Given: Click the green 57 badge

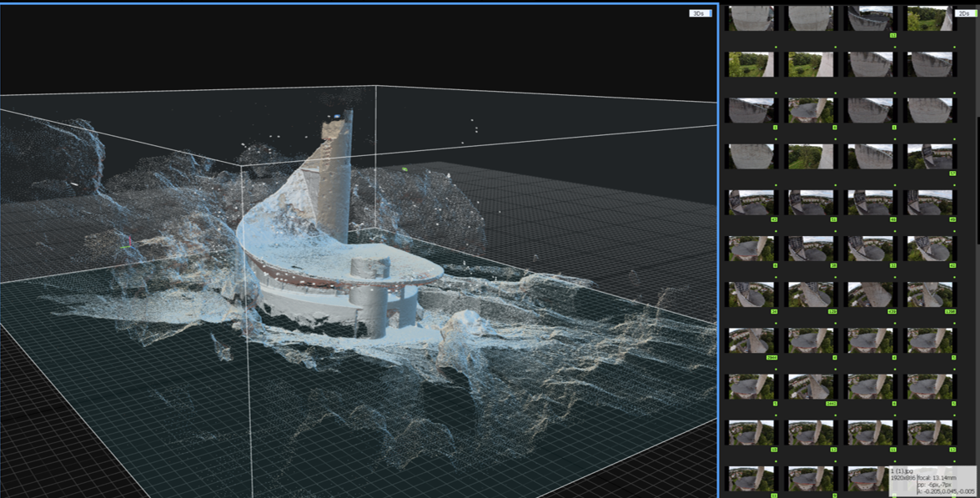Looking at the screenshot, I should click(x=952, y=174).
